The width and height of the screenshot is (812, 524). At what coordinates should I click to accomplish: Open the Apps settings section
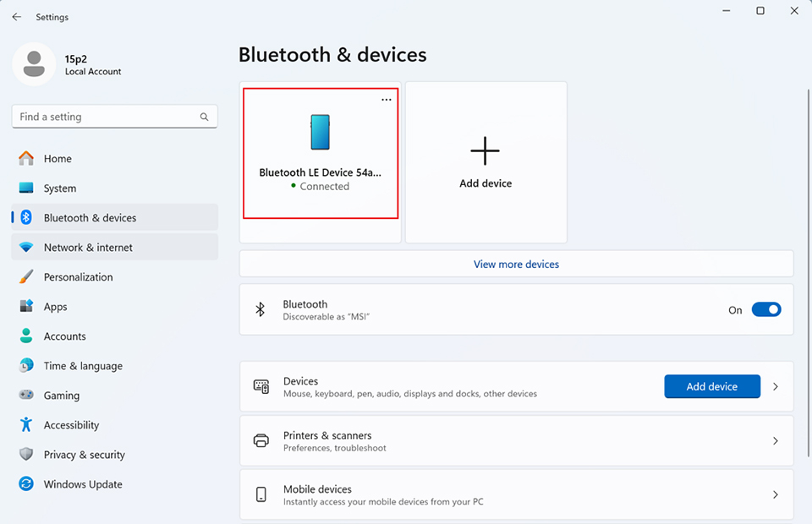coord(26,306)
